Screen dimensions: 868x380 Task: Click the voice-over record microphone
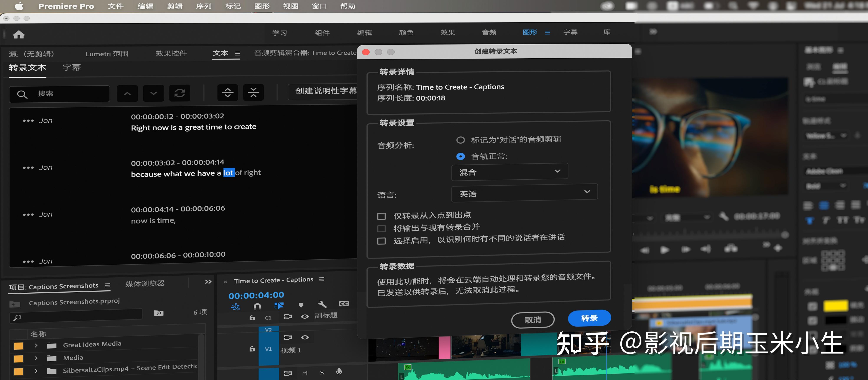point(339,372)
